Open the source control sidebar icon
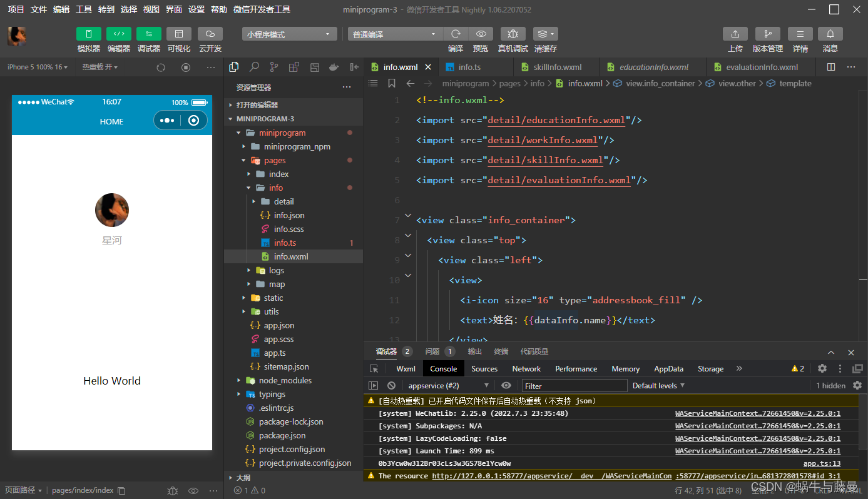This screenshot has width=868, height=499. pyautogui.click(x=274, y=67)
